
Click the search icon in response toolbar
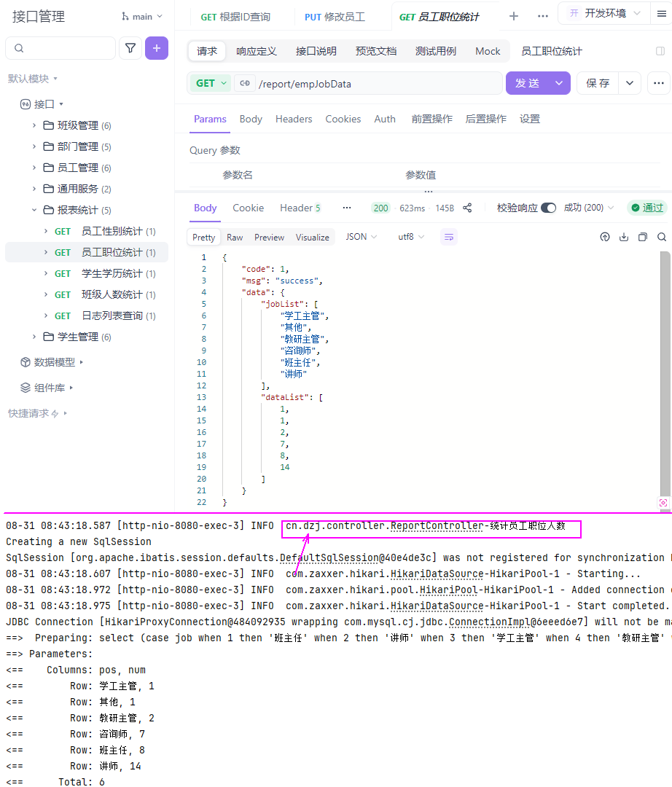(x=662, y=237)
